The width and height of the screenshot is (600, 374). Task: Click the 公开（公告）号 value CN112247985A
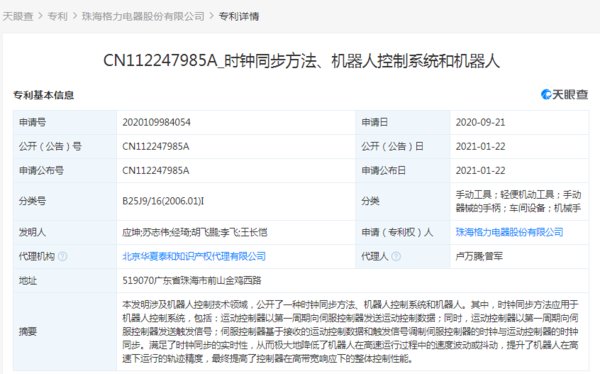[156, 147]
